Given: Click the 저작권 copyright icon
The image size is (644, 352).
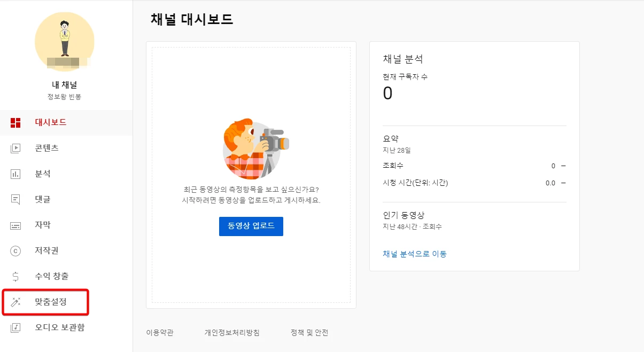Looking at the screenshot, I should (16, 250).
